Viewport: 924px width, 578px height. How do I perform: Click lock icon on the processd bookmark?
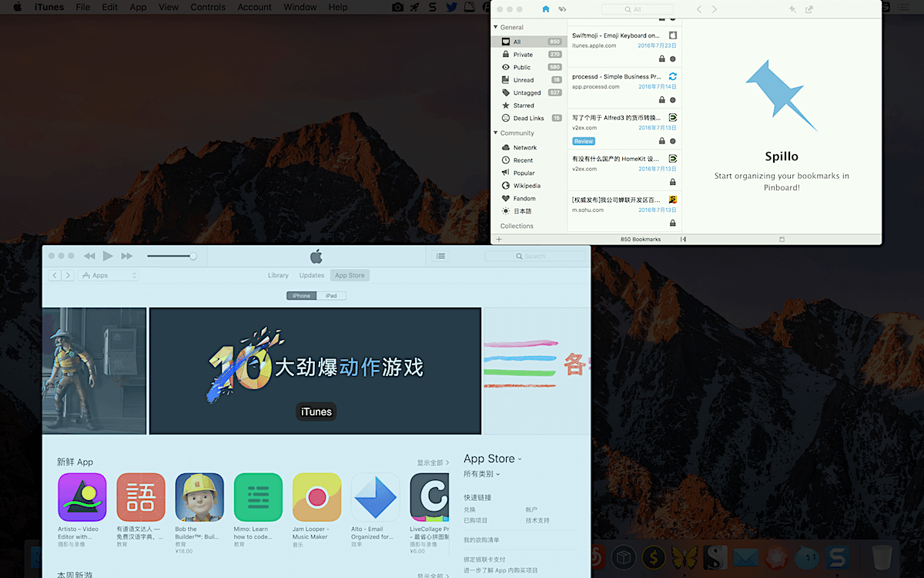[661, 100]
